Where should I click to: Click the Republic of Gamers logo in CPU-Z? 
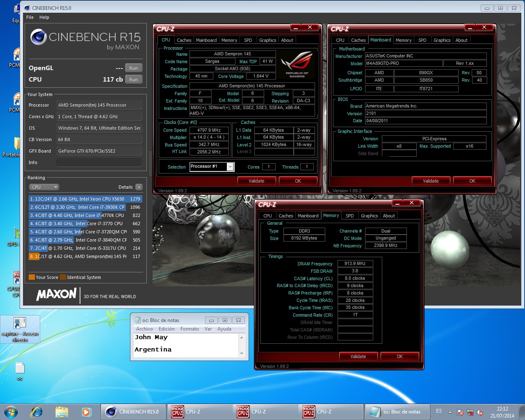point(297,64)
